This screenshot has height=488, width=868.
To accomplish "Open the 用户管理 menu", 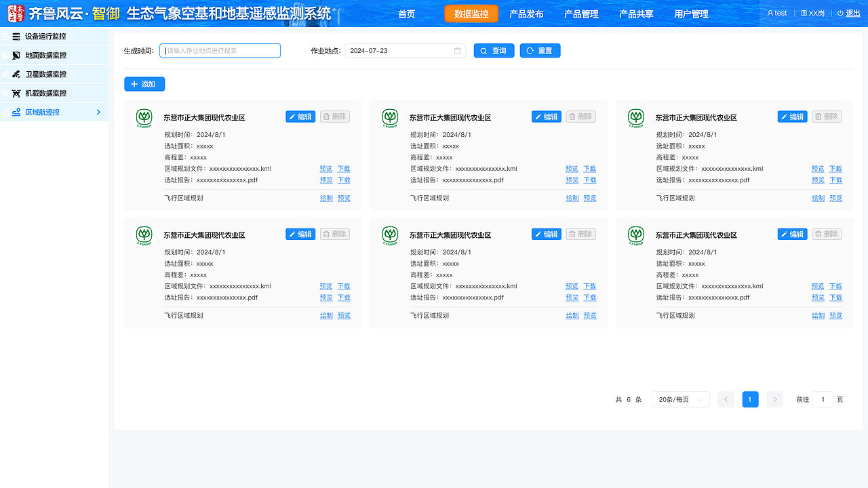I will [690, 13].
